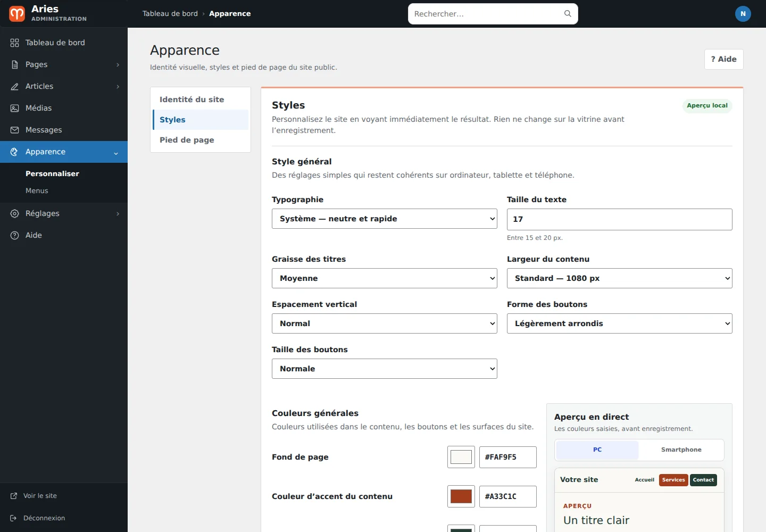Expand the Pages submenu chevron
The width and height of the screenshot is (766, 532).
click(118, 65)
